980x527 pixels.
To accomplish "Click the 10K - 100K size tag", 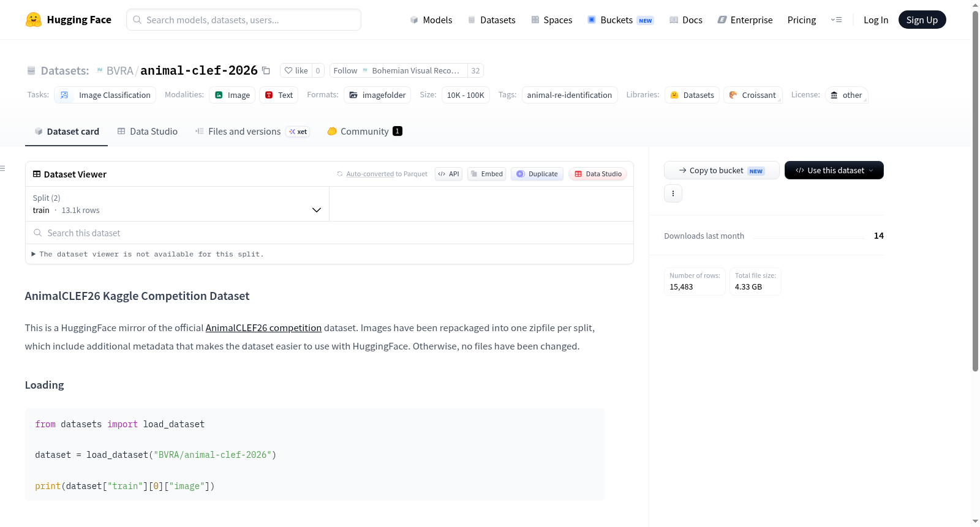I will click(x=466, y=95).
